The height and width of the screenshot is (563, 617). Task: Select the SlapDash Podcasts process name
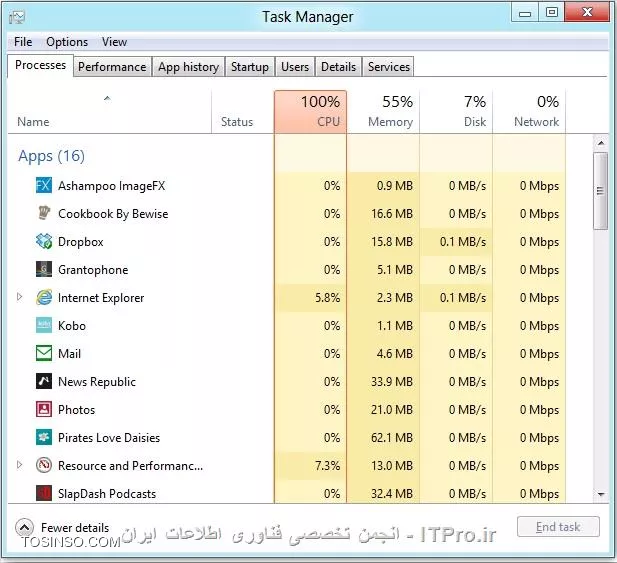pyautogui.click(x=107, y=494)
